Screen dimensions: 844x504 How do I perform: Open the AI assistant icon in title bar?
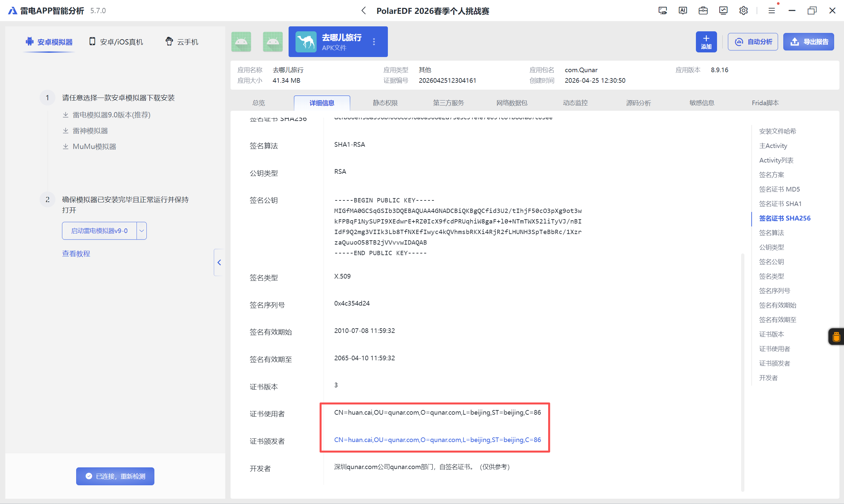[x=683, y=11]
